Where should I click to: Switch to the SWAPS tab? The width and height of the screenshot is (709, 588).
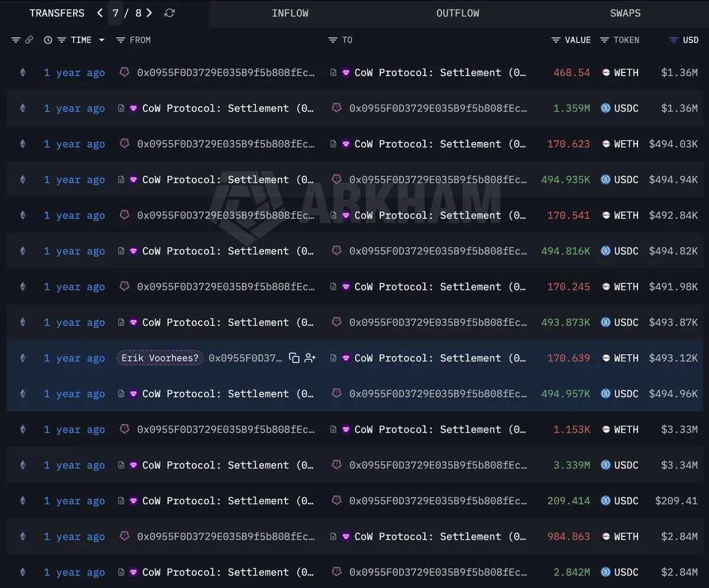(625, 13)
